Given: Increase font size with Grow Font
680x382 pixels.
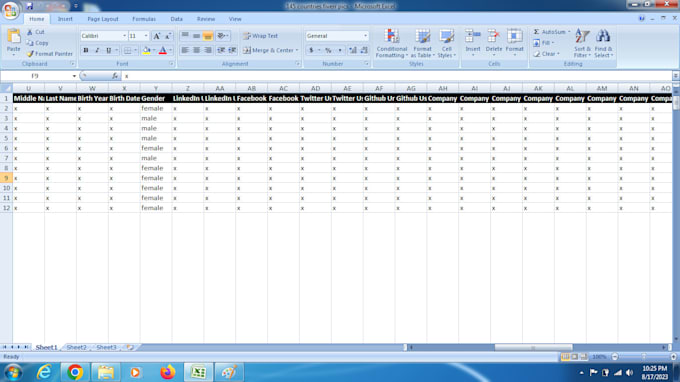Looking at the screenshot, I should point(157,36).
